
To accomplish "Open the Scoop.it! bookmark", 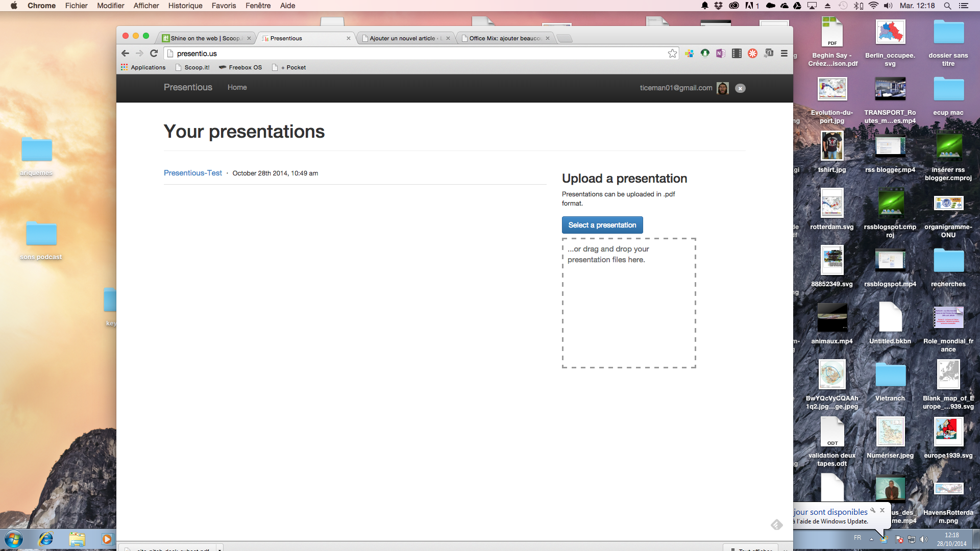I will (x=192, y=67).
